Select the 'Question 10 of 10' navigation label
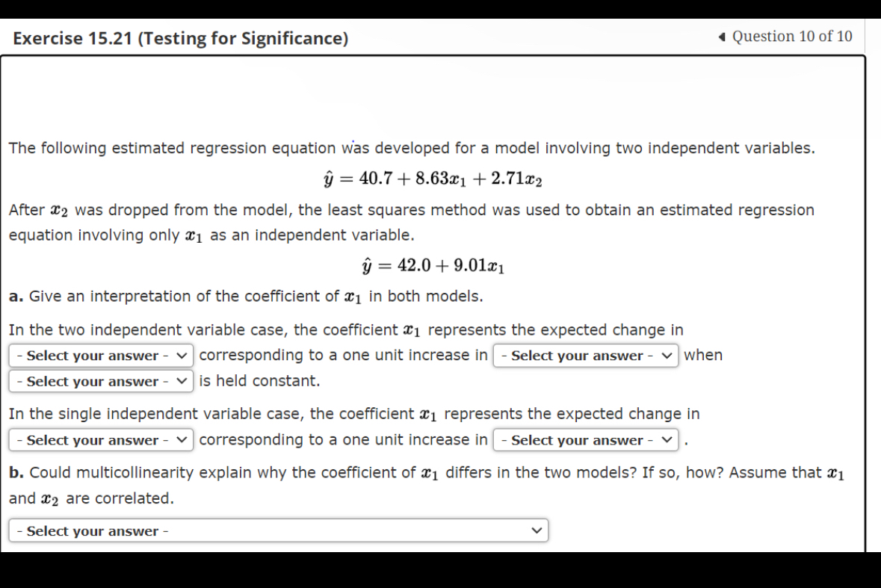 785,36
